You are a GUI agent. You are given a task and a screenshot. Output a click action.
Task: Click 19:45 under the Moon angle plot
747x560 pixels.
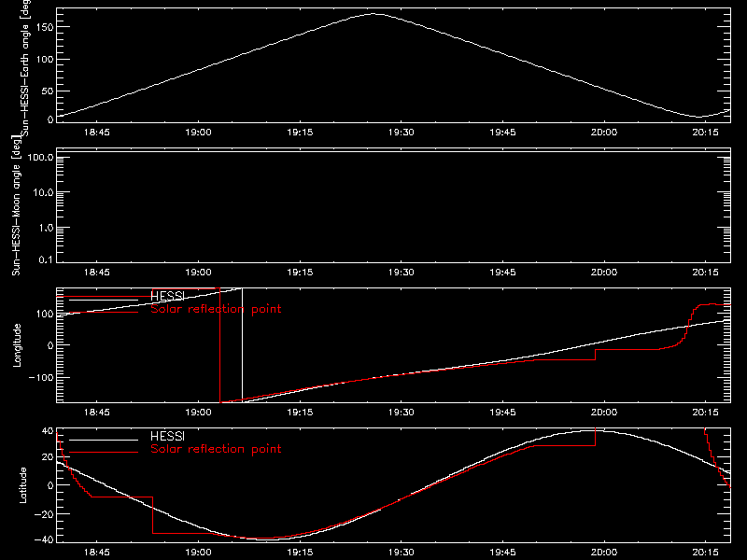click(x=502, y=273)
